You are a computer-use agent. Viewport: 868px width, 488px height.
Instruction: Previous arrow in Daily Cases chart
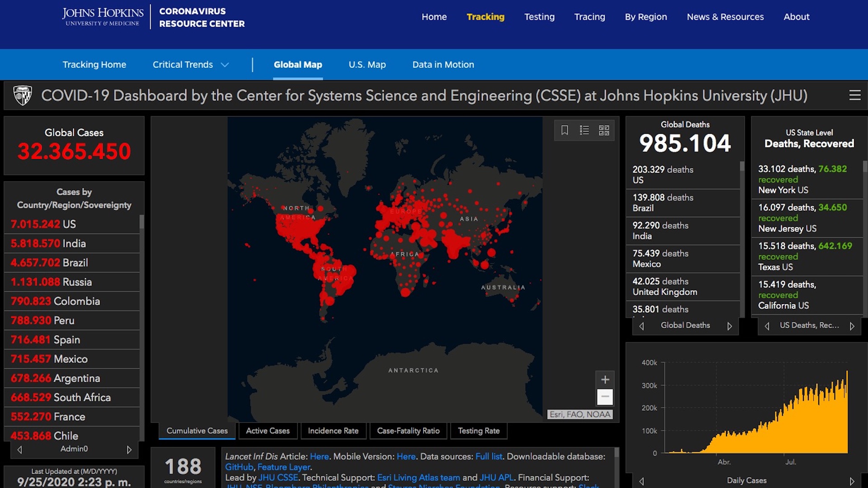point(641,481)
